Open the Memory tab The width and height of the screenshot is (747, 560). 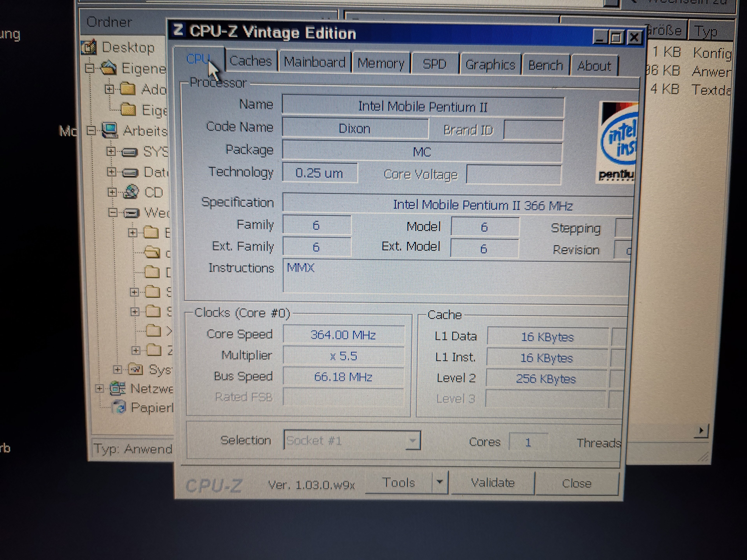point(381,63)
